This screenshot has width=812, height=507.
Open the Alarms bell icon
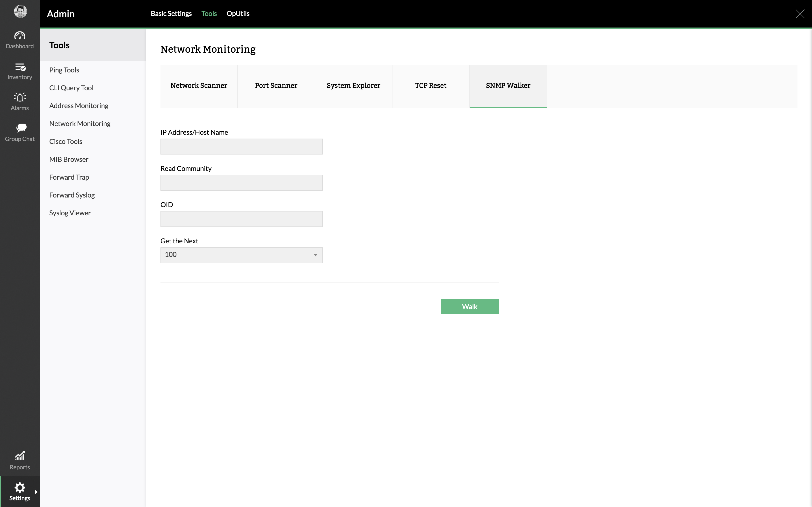coord(20,98)
